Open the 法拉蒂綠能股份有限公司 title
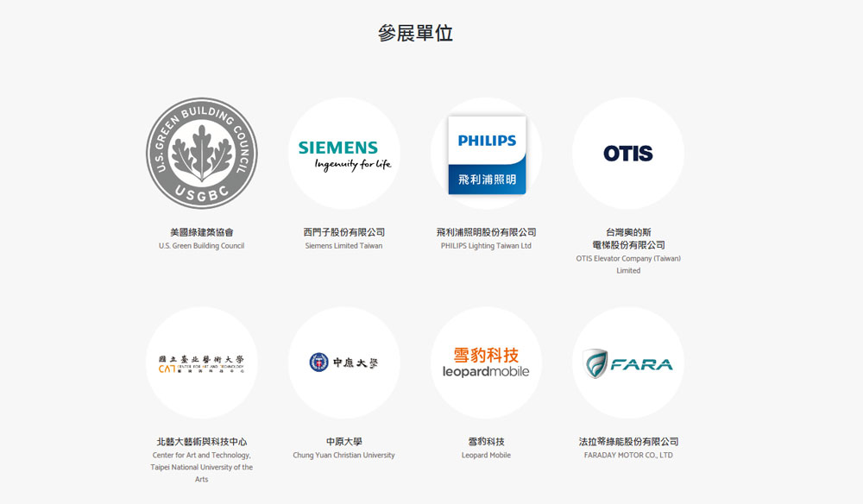 (x=628, y=441)
